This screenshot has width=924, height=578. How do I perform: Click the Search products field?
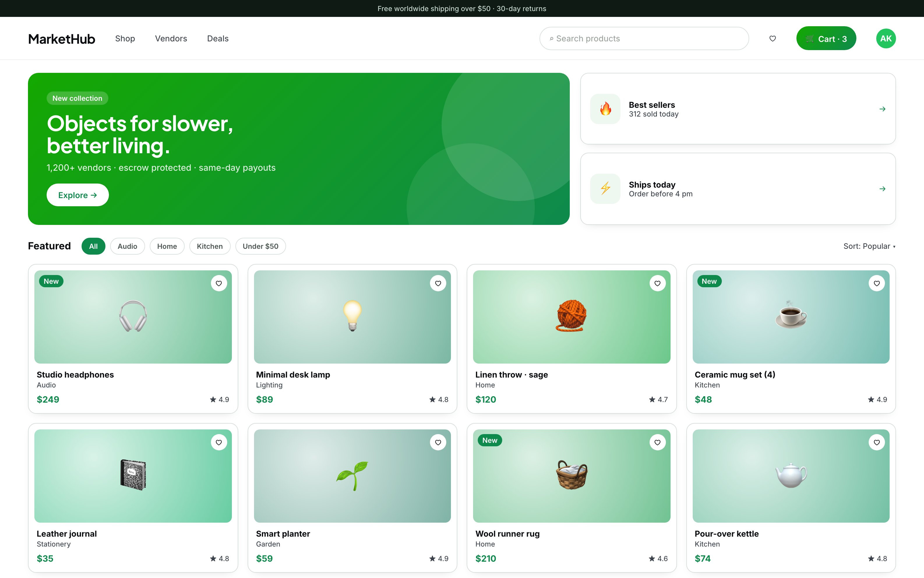tap(644, 39)
